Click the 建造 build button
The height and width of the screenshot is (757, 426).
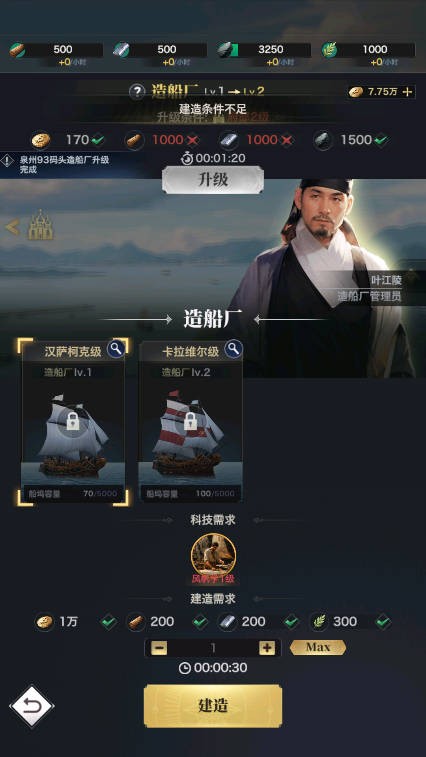click(213, 706)
